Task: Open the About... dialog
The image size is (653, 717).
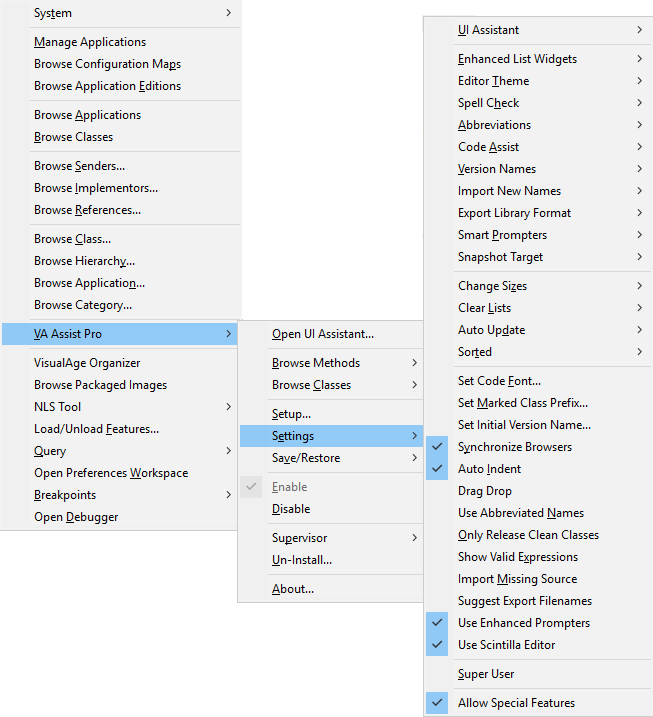Action: click(x=292, y=589)
